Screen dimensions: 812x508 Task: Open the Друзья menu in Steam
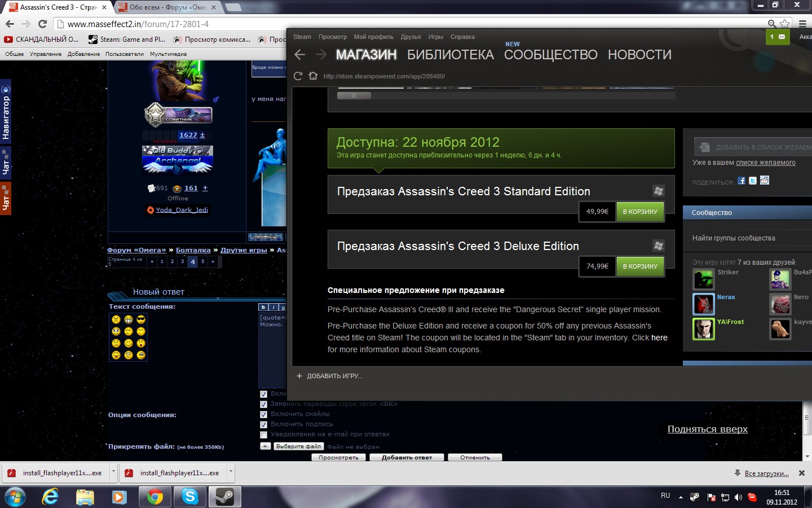point(411,37)
